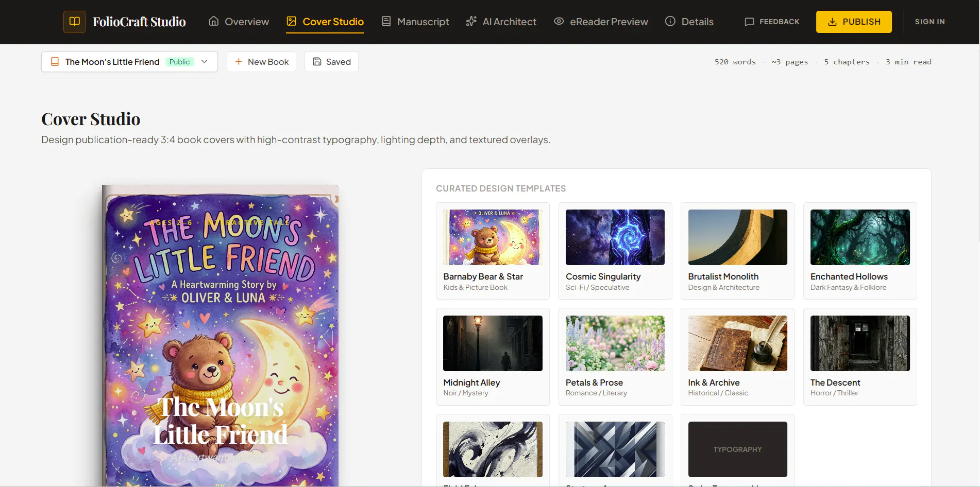980x487 pixels.
Task: Pick the Brutalist Monolith template
Action: (737, 251)
